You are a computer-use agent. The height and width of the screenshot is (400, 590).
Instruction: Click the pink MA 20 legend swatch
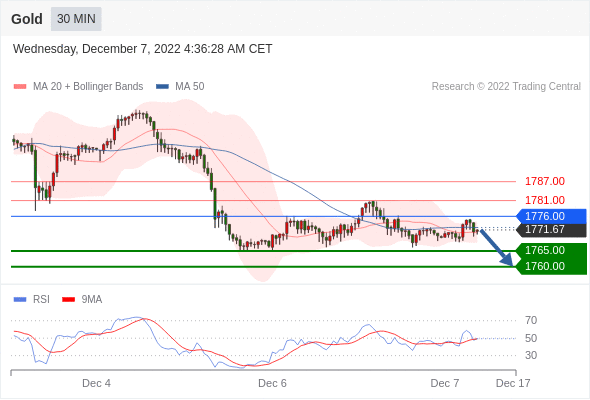coord(20,87)
